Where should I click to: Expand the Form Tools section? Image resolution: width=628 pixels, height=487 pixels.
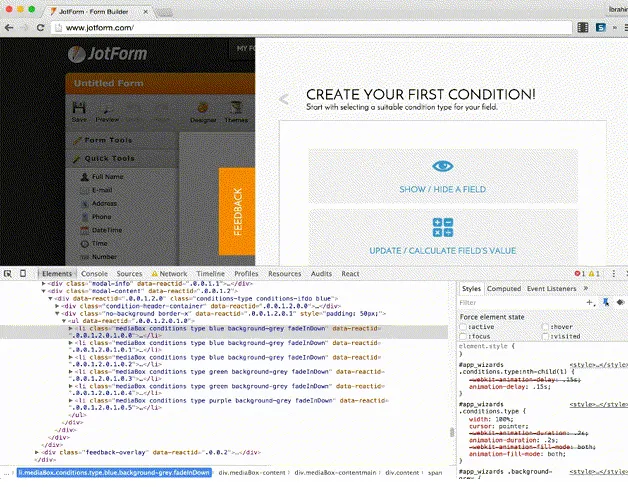point(121,140)
